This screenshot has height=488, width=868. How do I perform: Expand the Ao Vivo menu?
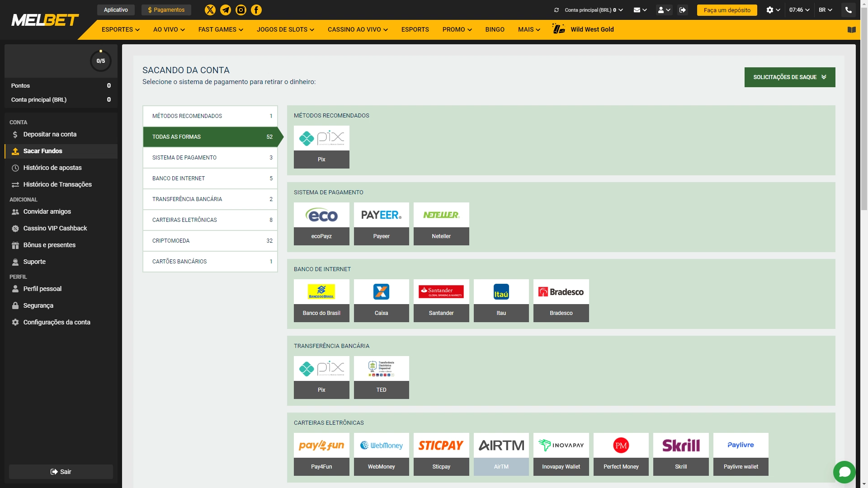pos(169,29)
